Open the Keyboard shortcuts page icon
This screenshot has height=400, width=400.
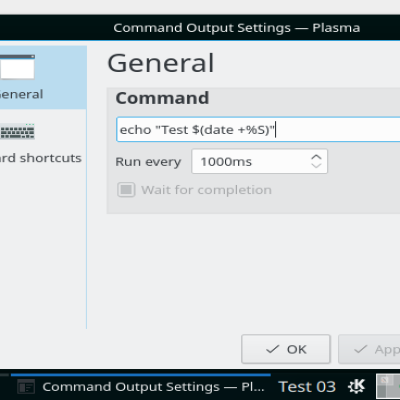17,131
